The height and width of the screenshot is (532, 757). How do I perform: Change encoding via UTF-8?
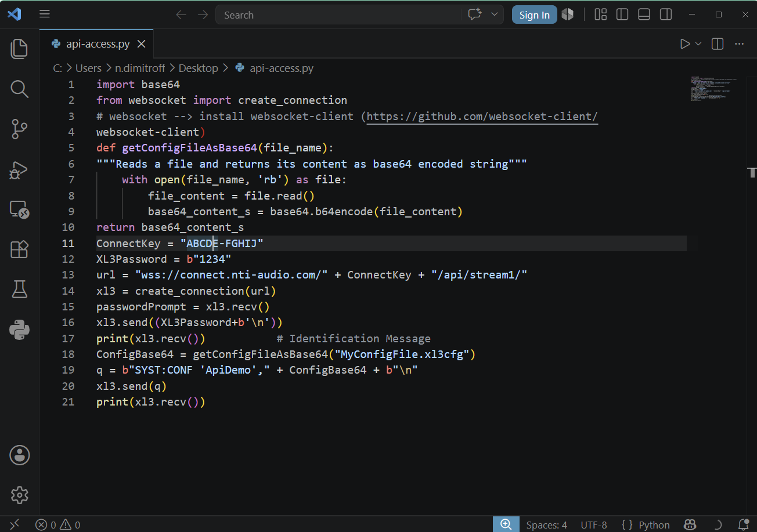pos(594,524)
